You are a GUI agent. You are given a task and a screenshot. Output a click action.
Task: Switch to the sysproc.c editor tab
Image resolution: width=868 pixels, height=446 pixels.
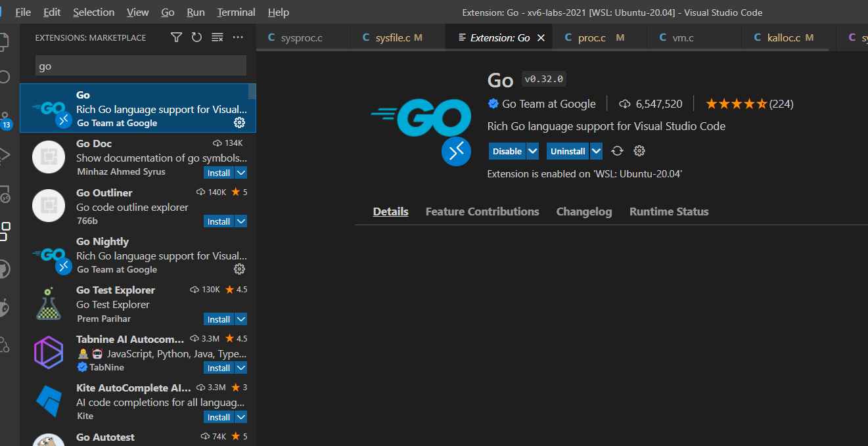pos(304,38)
